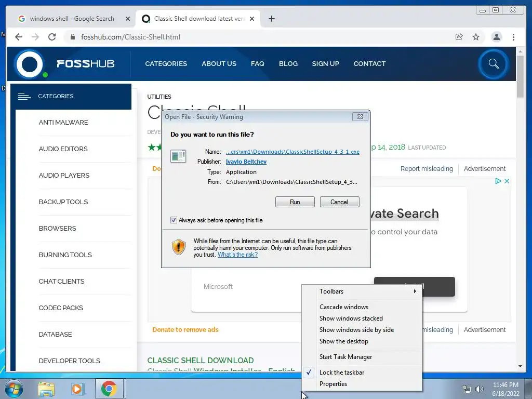Open Donate to remove ads link
The height and width of the screenshot is (399, 532).
pos(185,330)
